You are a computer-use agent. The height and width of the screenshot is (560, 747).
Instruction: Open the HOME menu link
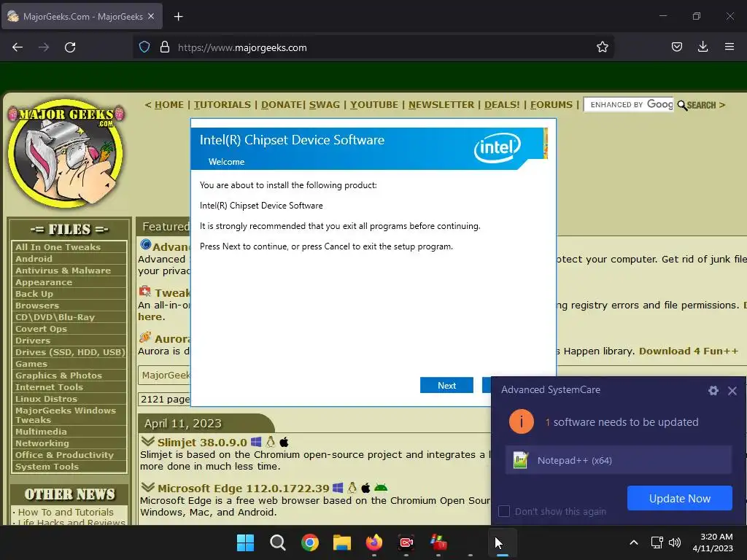(x=169, y=105)
